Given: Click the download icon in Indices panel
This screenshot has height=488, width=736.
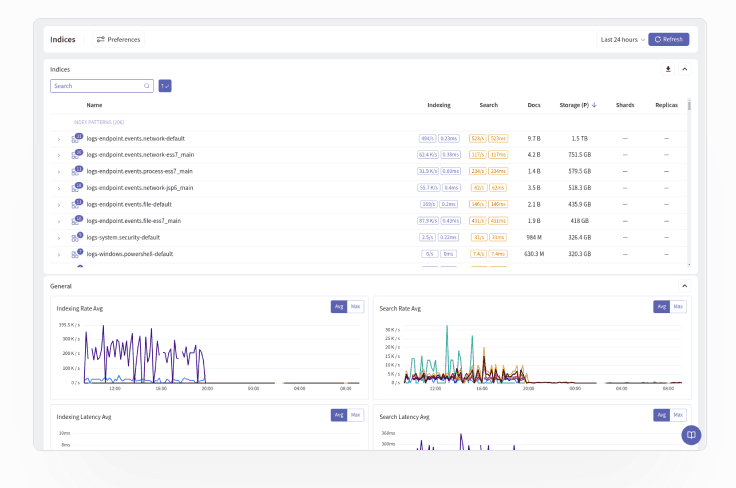Looking at the screenshot, I should [x=668, y=69].
